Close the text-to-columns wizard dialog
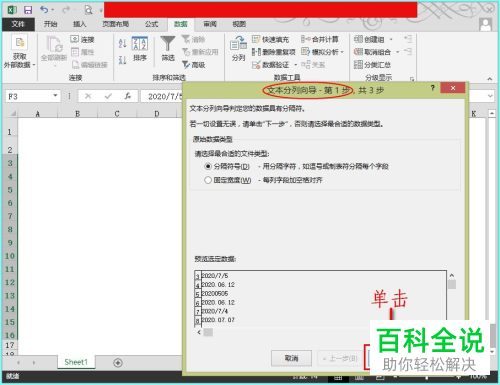 click(x=453, y=88)
